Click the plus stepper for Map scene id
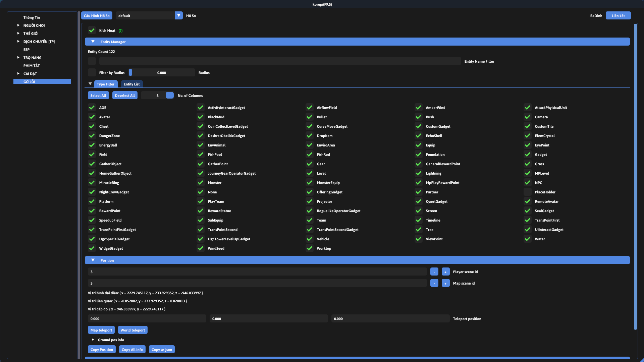 445,283
